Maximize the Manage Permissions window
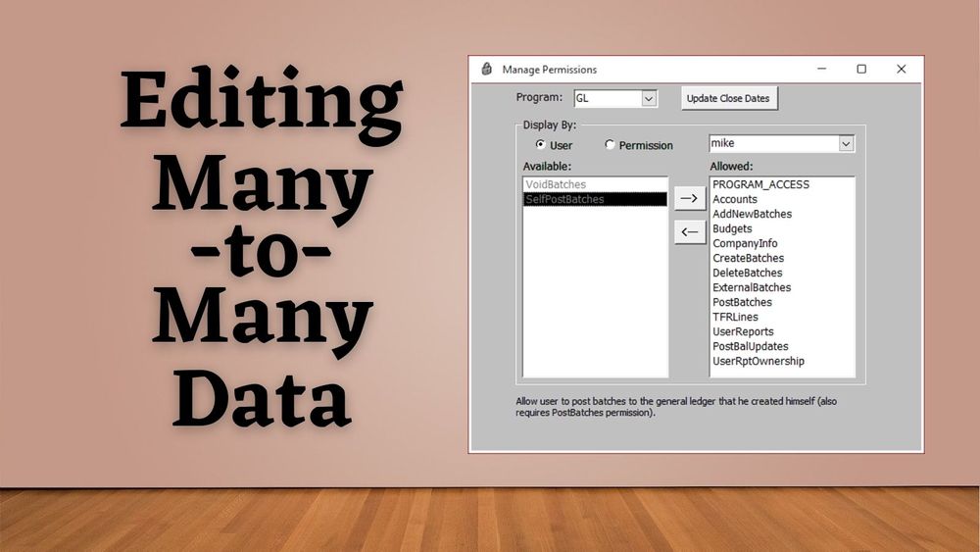 click(861, 70)
